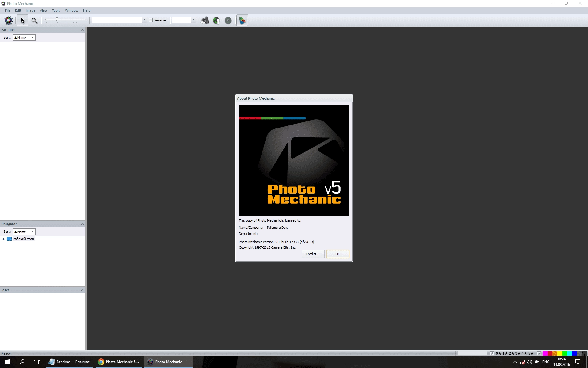Open the View menu
Screen dimensions: 588x368
coord(43,10)
